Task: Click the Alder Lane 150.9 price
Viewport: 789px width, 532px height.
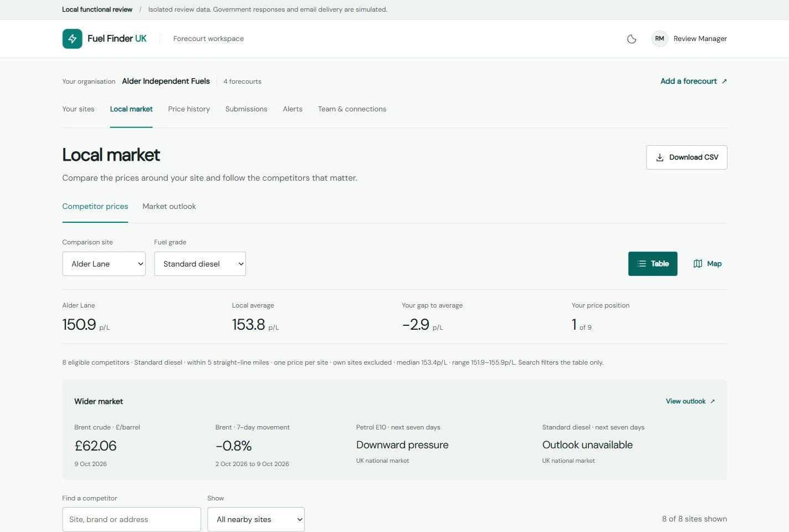Action: (79, 324)
